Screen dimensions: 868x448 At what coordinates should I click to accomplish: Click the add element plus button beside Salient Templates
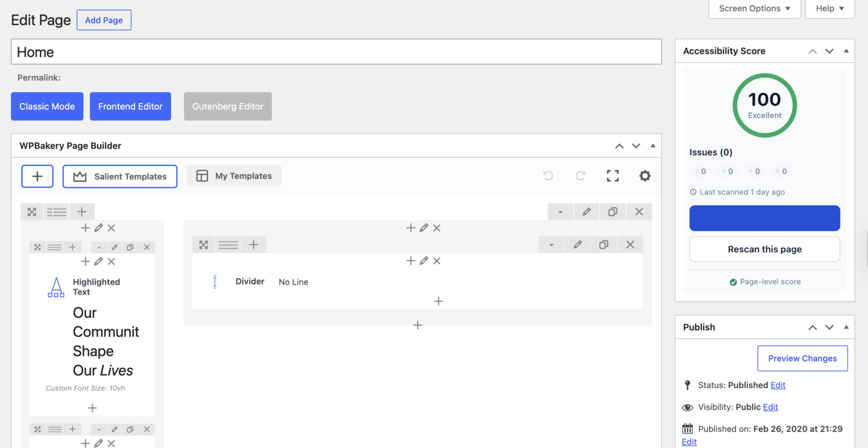click(x=37, y=176)
